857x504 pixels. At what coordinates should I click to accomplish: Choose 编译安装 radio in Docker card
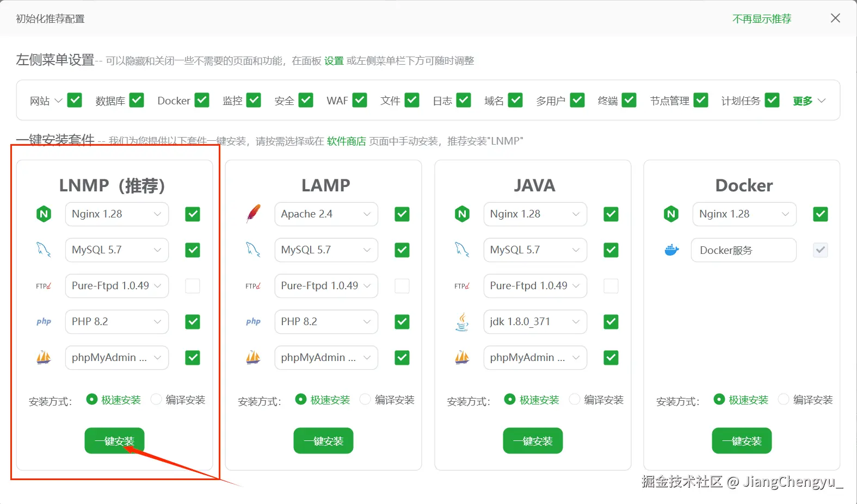coord(784,400)
